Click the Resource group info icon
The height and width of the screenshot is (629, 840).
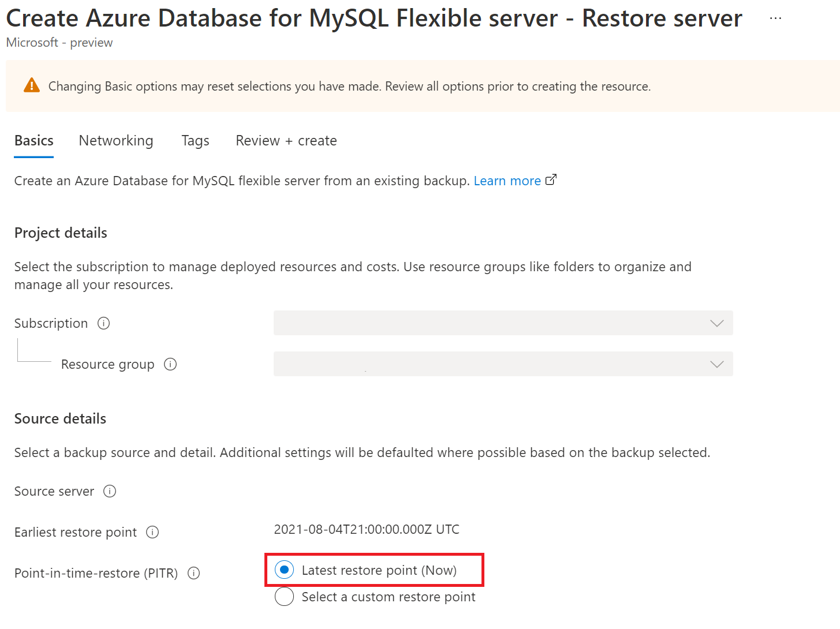click(x=170, y=364)
